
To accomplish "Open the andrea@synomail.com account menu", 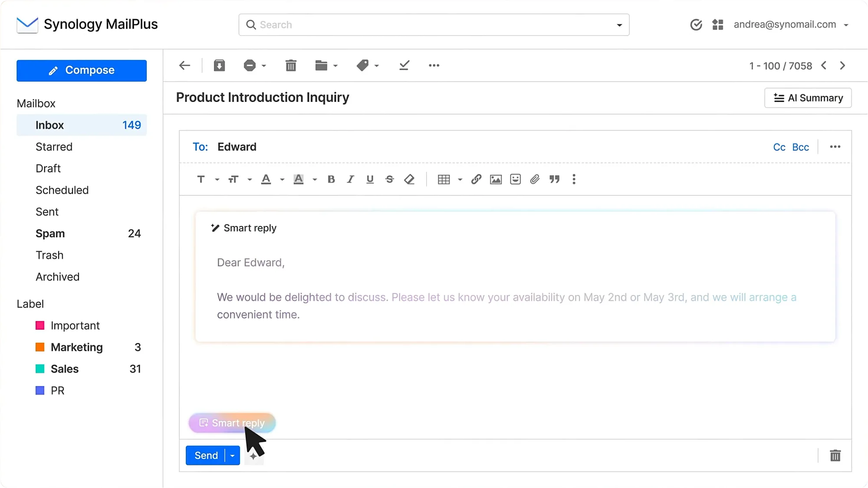I will 791,25.
